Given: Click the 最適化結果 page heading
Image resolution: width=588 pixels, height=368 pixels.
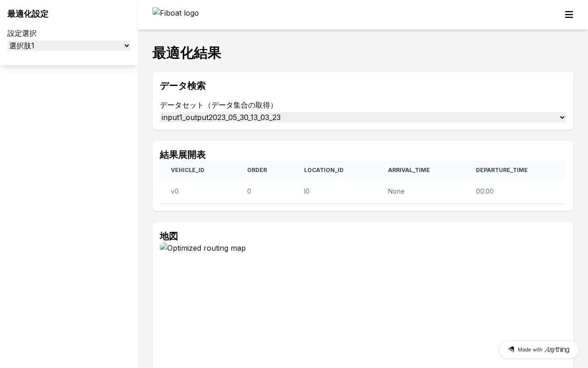Looking at the screenshot, I should (187, 53).
